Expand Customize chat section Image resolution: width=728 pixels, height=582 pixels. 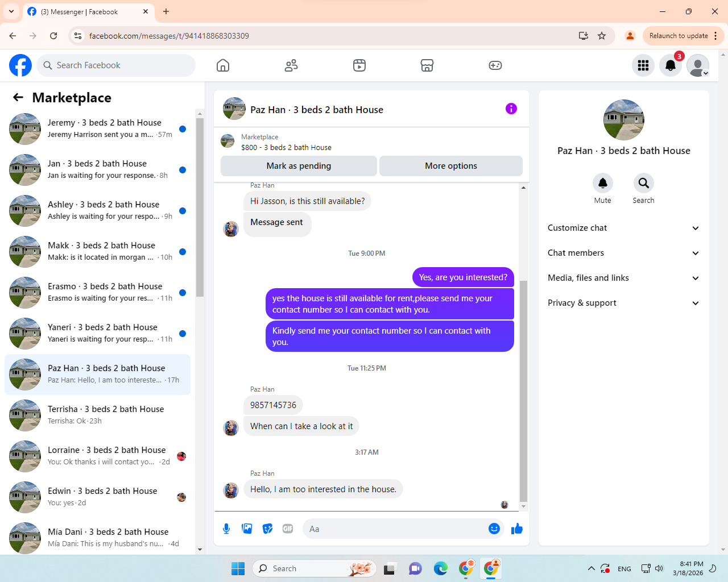coord(624,228)
